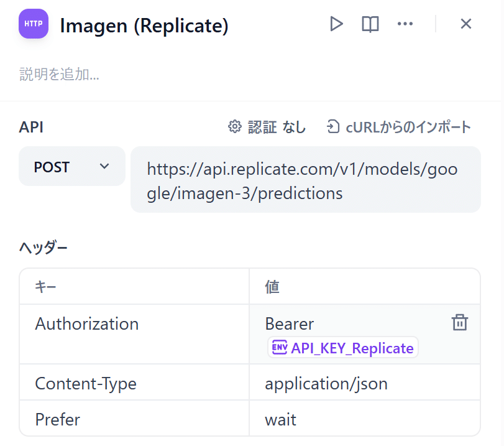This screenshot has height=446, width=504.
Task: Click the import arrow beside cURLからのインポート
Action: pyautogui.click(x=331, y=126)
